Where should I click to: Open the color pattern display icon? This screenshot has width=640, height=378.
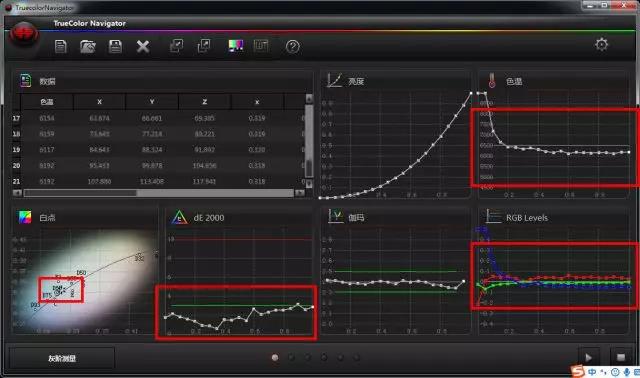pyautogui.click(x=236, y=45)
